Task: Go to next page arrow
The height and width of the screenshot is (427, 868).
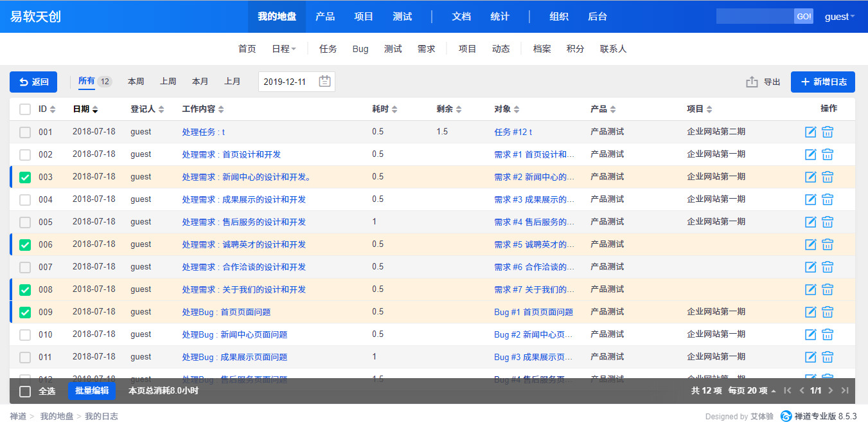Action: (x=831, y=390)
